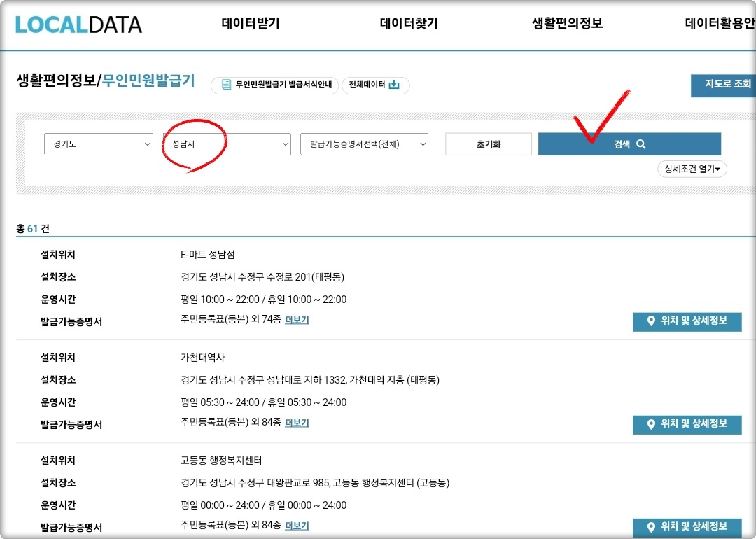Click map pin icon in 가천대역사 row
The image size is (756, 539).
651,424
